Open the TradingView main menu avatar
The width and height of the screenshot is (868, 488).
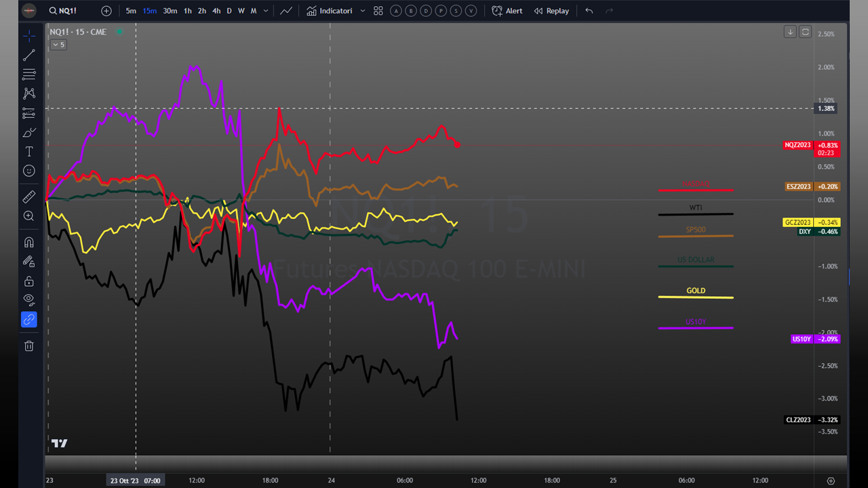pos(29,11)
